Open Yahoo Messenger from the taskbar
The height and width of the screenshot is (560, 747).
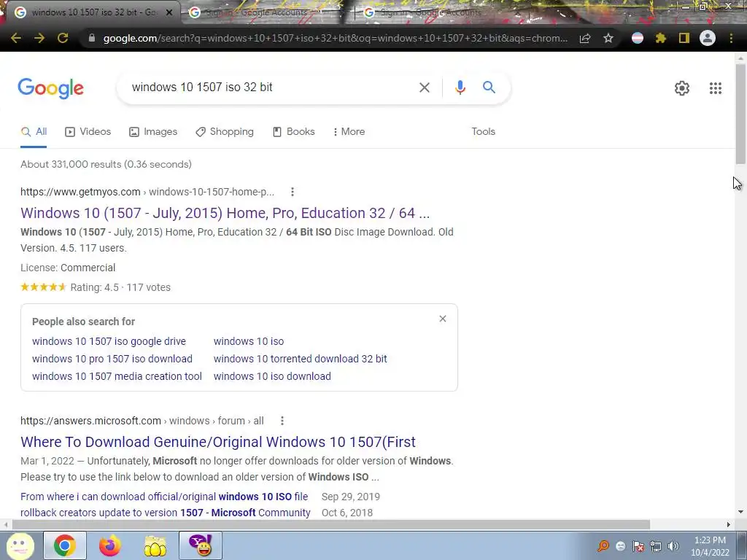tap(201, 545)
